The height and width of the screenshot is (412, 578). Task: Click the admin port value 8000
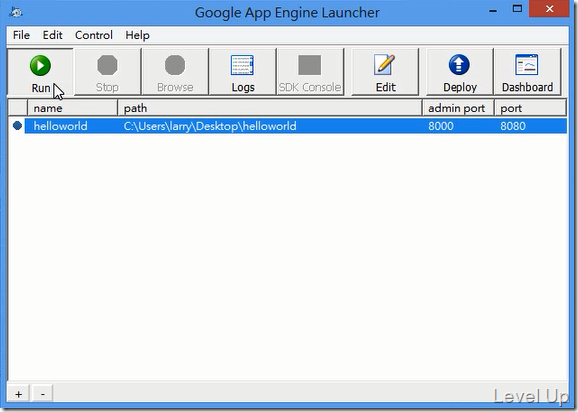[x=441, y=126]
